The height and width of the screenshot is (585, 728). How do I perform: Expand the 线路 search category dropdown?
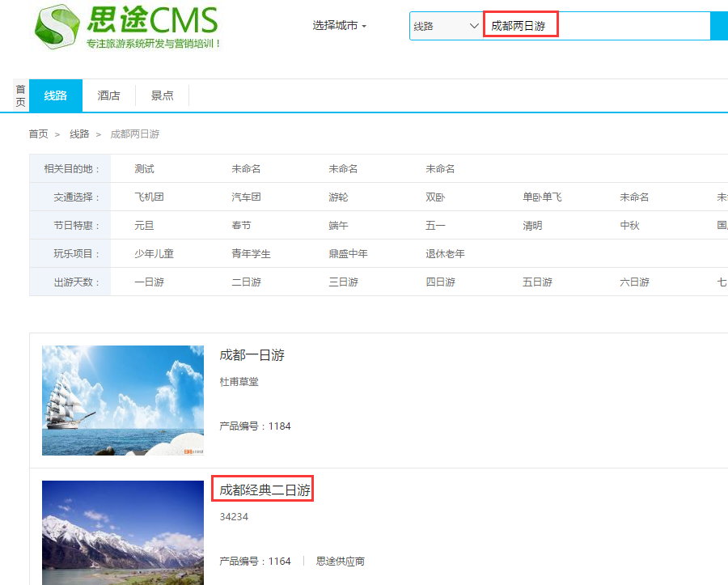pos(446,26)
